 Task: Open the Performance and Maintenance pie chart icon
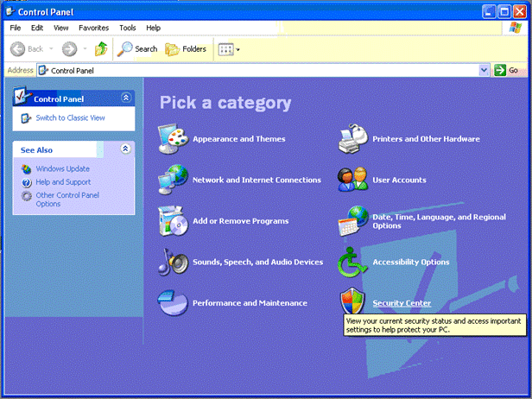tap(173, 302)
